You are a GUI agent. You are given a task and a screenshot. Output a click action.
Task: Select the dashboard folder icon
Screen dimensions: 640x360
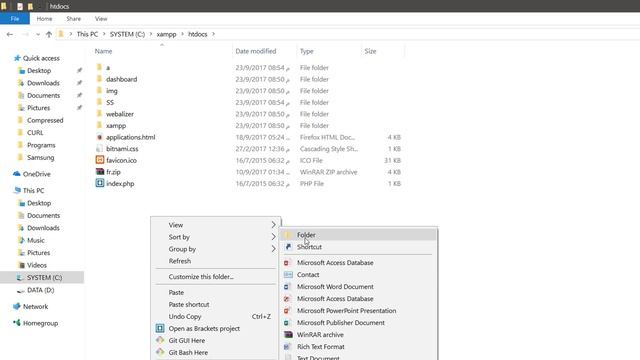coord(99,79)
